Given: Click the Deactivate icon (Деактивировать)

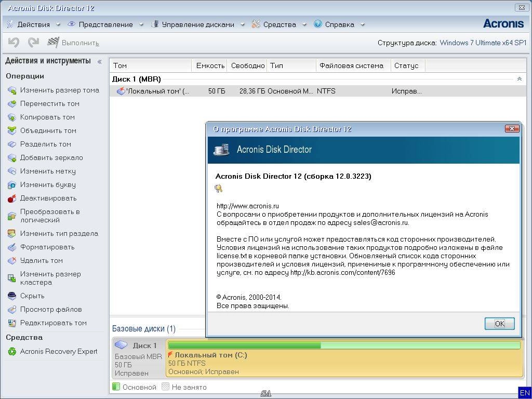Looking at the screenshot, I should pyautogui.click(x=12, y=199).
